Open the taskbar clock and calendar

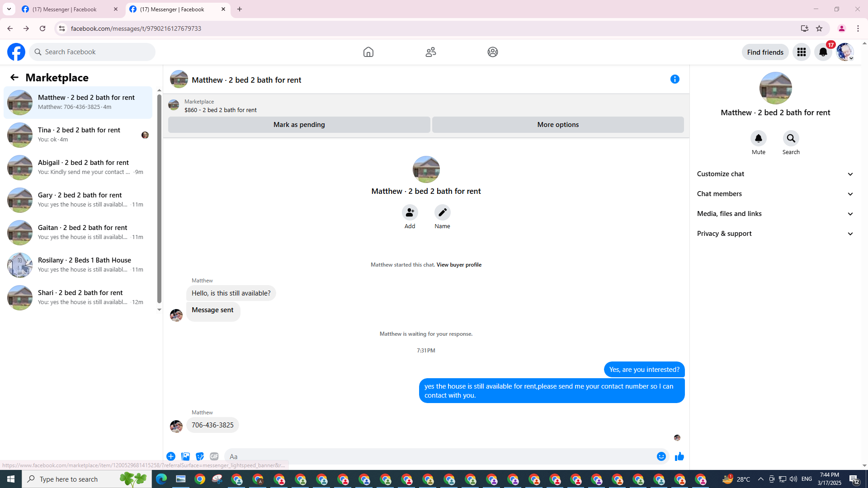pos(829,479)
